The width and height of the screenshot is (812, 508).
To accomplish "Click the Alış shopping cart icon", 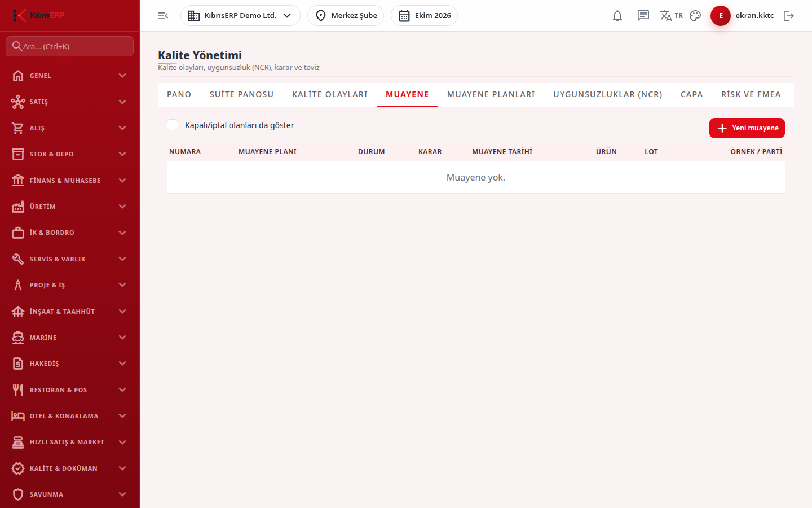I will click(18, 128).
